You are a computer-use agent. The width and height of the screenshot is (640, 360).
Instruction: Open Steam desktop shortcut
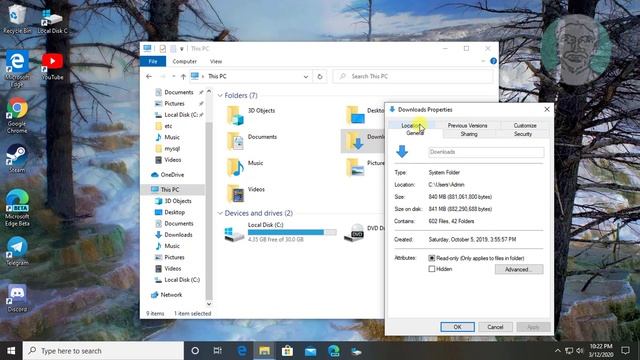click(x=17, y=158)
